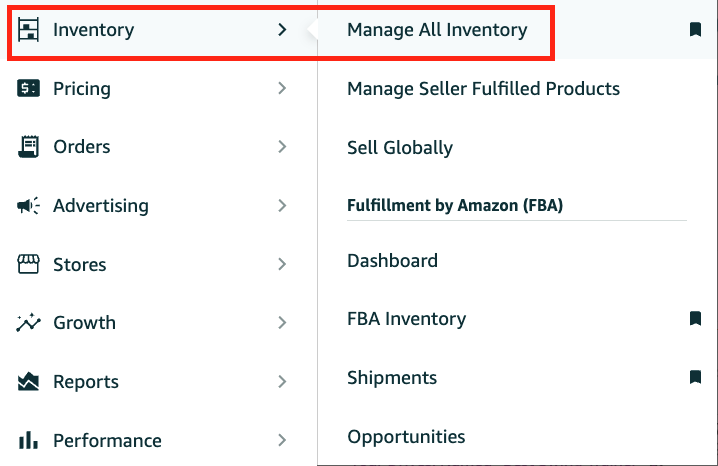Toggle bookmark next to FBA Inventory
Viewport: 718px width, 466px height.
(x=695, y=318)
